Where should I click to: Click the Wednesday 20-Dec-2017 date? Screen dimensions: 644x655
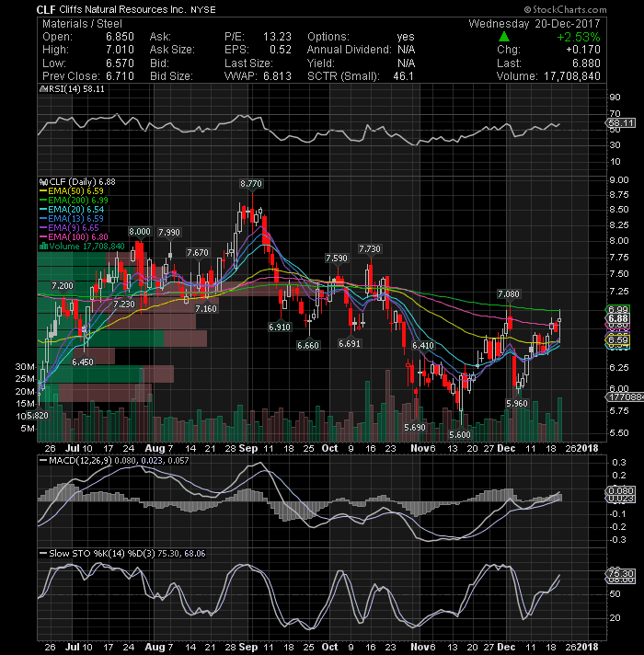point(535,24)
